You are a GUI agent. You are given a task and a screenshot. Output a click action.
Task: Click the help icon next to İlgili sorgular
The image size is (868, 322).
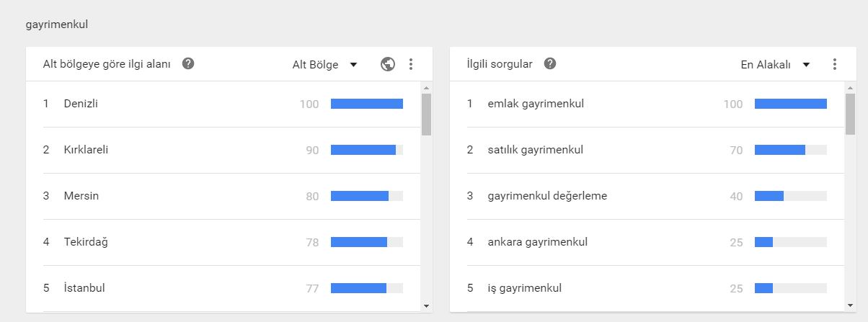point(550,63)
